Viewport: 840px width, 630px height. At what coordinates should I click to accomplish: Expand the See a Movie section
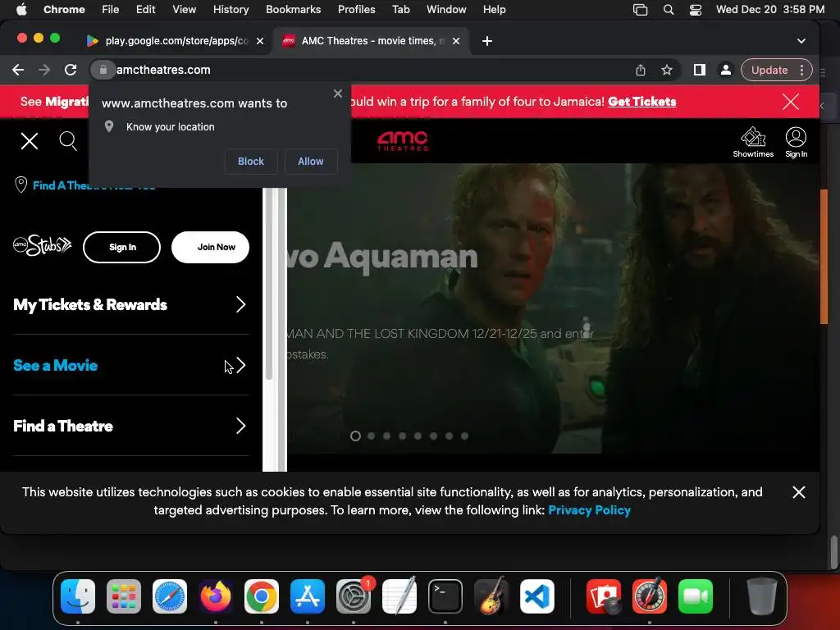pos(131,365)
